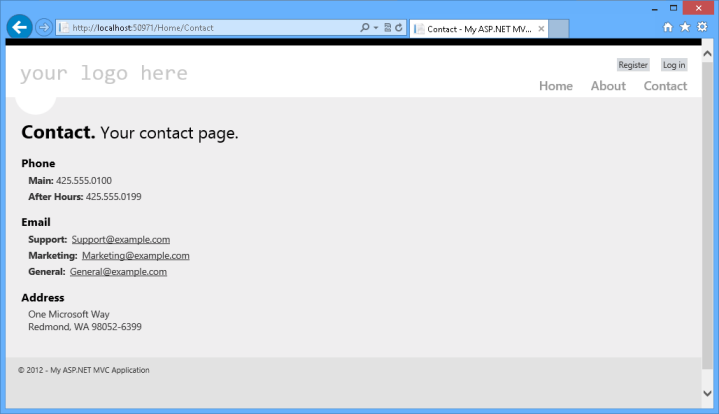Click the Marketing@example.com email link

135,255
